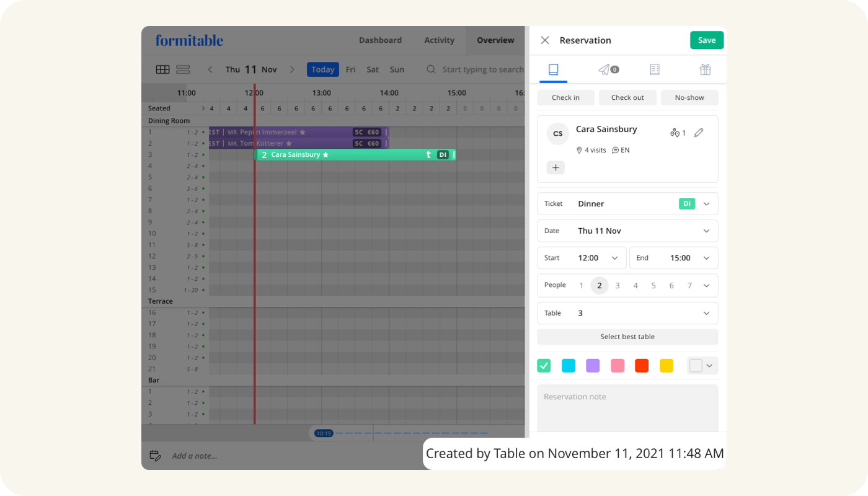The width and height of the screenshot is (868, 496).
Task: Switch to grid view icon
Action: point(162,69)
